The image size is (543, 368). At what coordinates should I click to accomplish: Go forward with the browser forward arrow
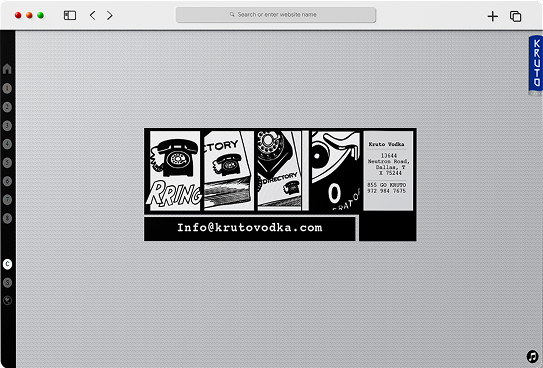tap(109, 15)
